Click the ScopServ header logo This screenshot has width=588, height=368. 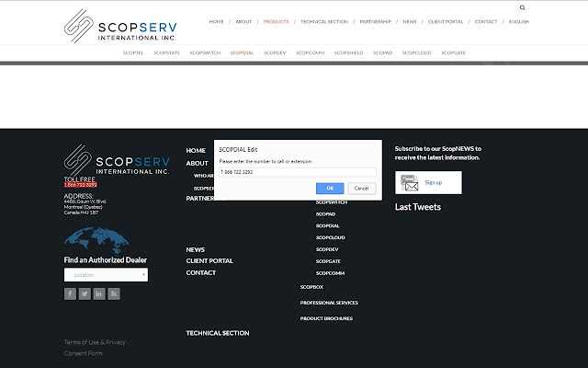[120, 26]
